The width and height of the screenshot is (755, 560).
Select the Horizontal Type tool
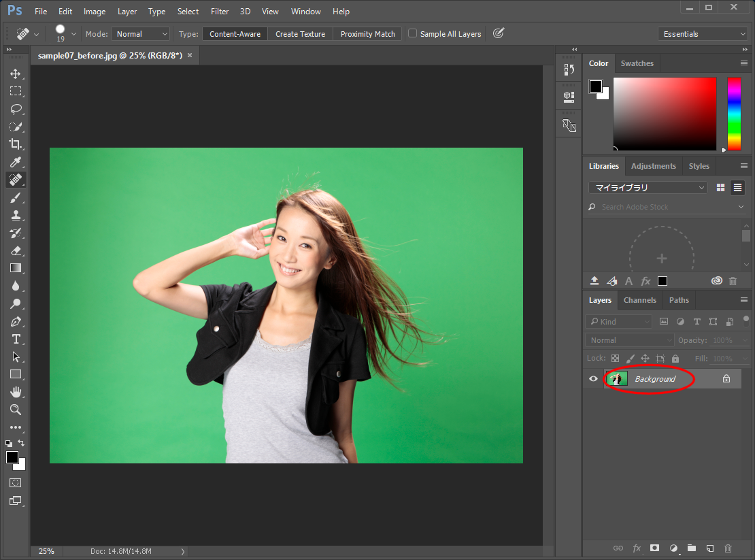(x=16, y=339)
